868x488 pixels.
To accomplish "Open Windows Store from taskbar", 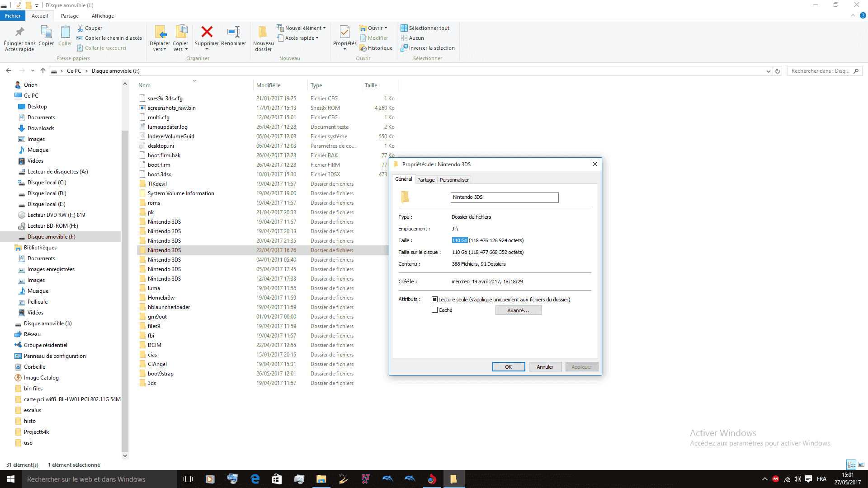I will [277, 479].
